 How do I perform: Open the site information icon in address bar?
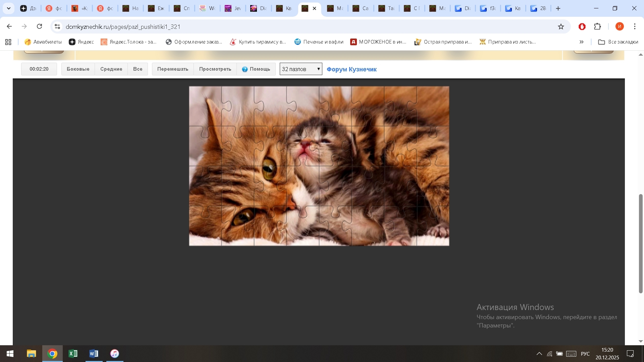(57, 26)
